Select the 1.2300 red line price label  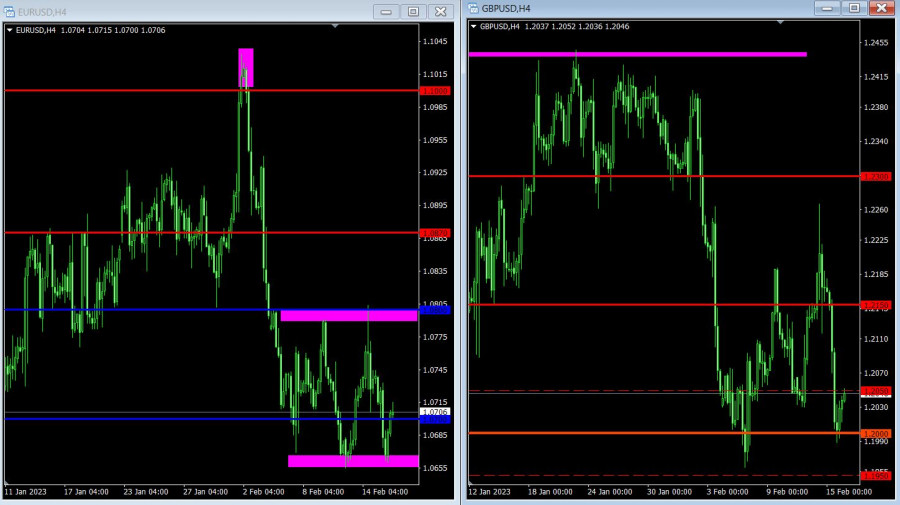[x=876, y=176]
